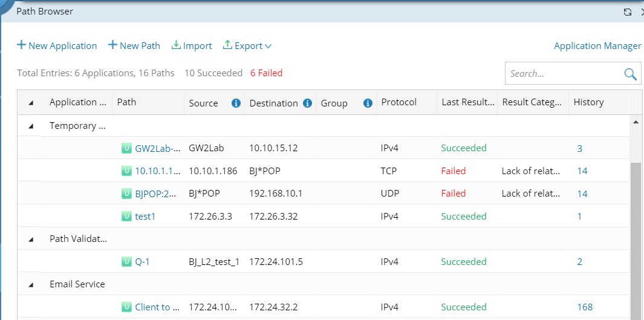644x320 pixels.
Task: Create a New Path
Action: tap(134, 46)
